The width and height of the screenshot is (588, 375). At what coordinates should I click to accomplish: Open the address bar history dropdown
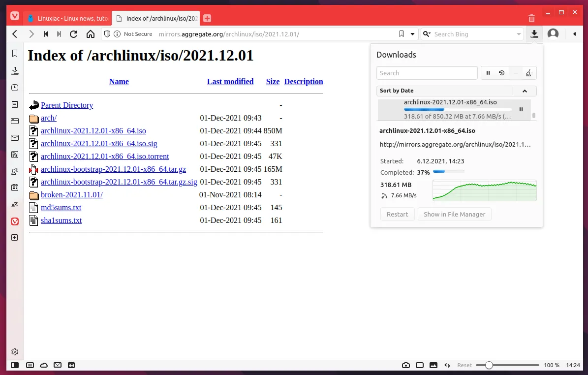click(412, 34)
